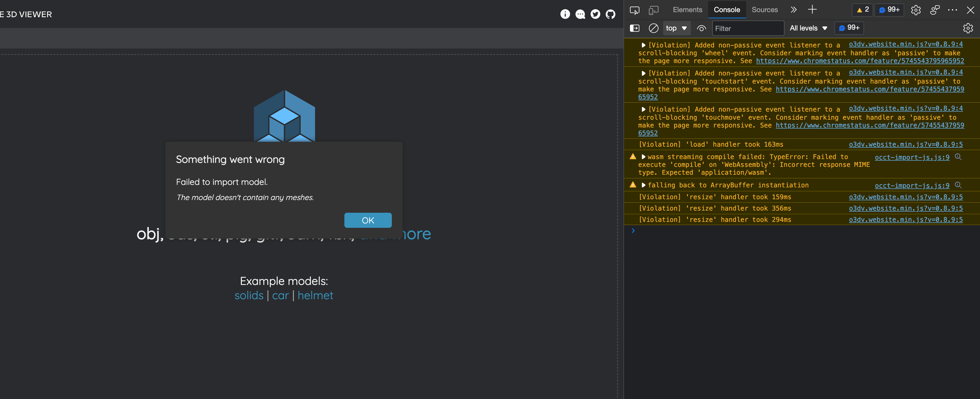Open the project's GitHub page icon
The image size is (980, 399).
(610, 14)
